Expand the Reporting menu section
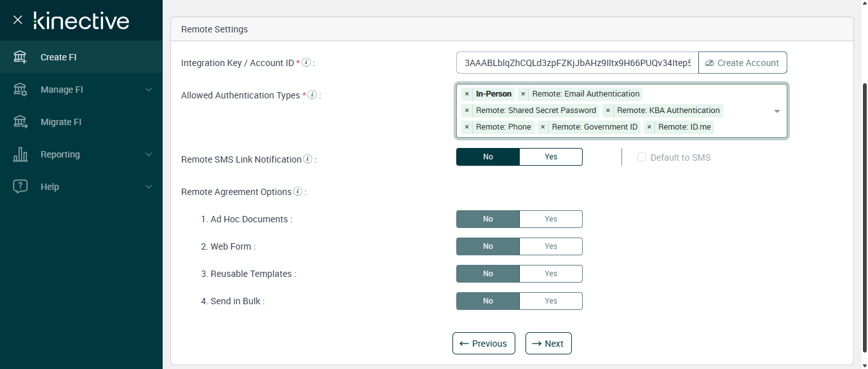This screenshot has width=868, height=369. tap(149, 154)
